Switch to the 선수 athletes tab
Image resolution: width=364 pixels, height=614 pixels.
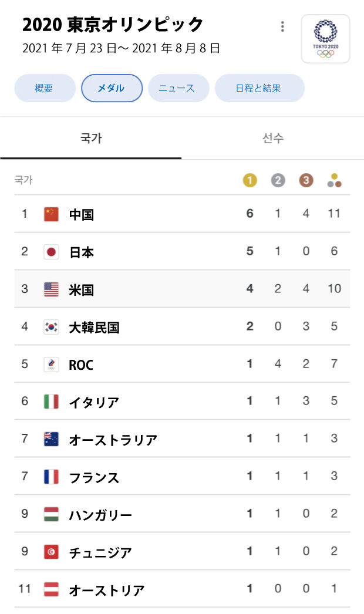click(272, 139)
